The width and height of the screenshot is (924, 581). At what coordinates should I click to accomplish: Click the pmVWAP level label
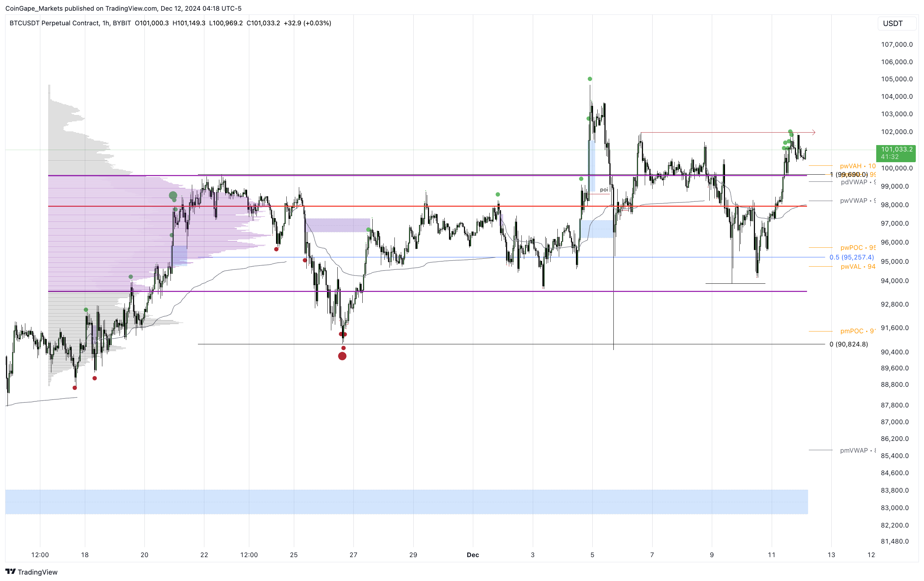click(858, 450)
